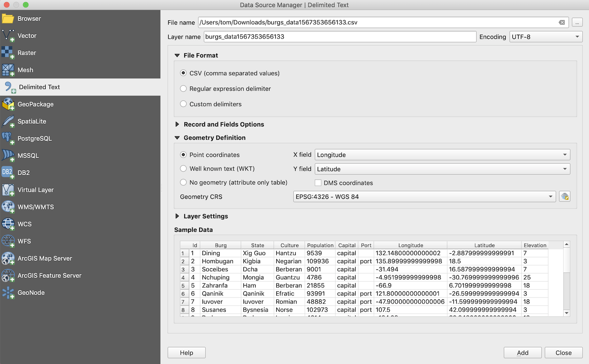This screenshot has height=364, width=589.
Task: Enable the DMS coordinates checkbox
Action: [x=319, y=183]
